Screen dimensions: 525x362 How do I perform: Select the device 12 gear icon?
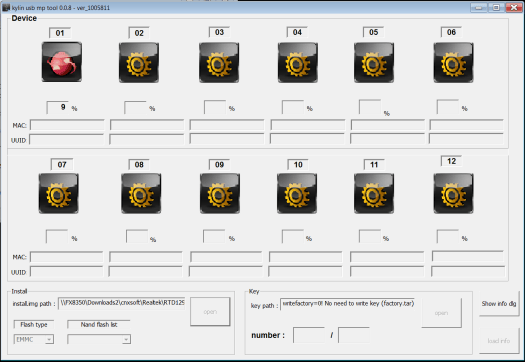453,194
